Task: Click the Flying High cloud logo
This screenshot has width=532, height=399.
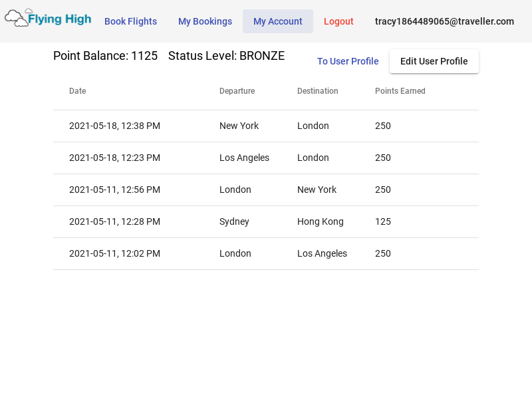Action: 48,18
